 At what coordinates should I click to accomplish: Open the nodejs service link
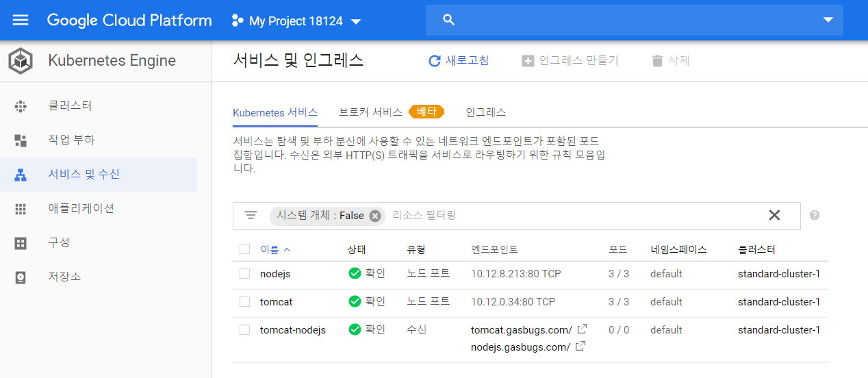tap(275, 274)
